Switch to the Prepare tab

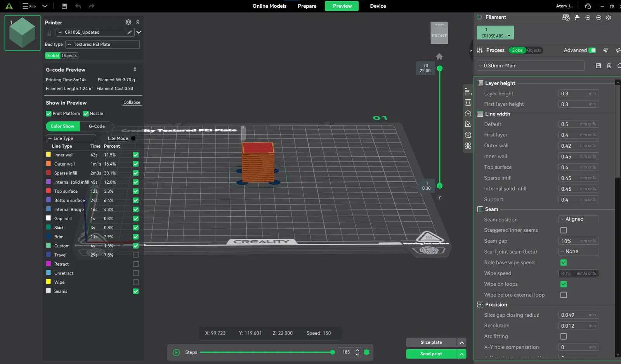(307, 6)
